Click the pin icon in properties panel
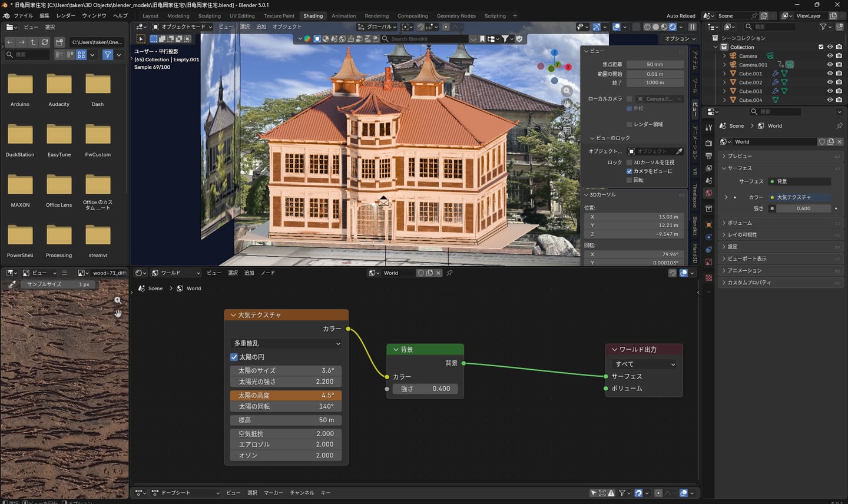Image resolution: width=848 pixels, height=504 pixels. click(839, 126)
